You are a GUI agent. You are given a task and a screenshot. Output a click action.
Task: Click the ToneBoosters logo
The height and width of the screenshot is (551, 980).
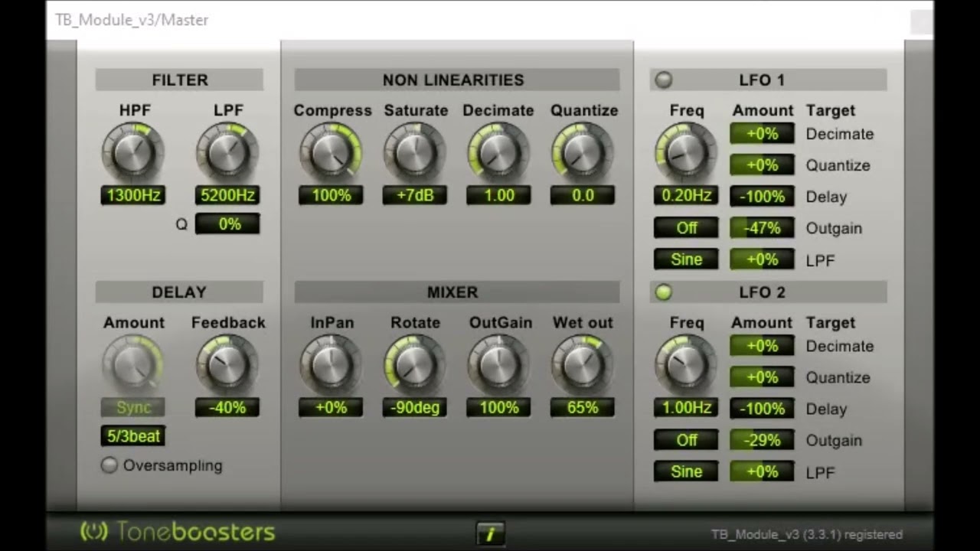178,532
